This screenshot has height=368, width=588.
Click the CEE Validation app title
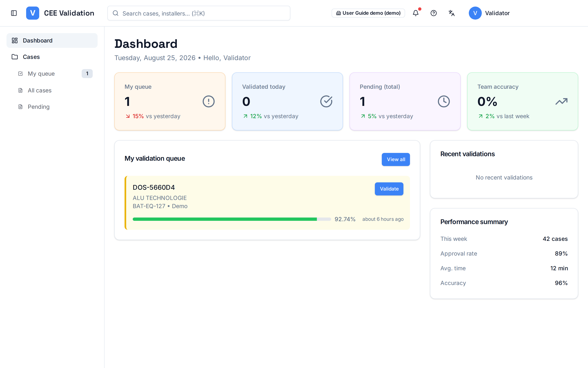pos(69,13)
